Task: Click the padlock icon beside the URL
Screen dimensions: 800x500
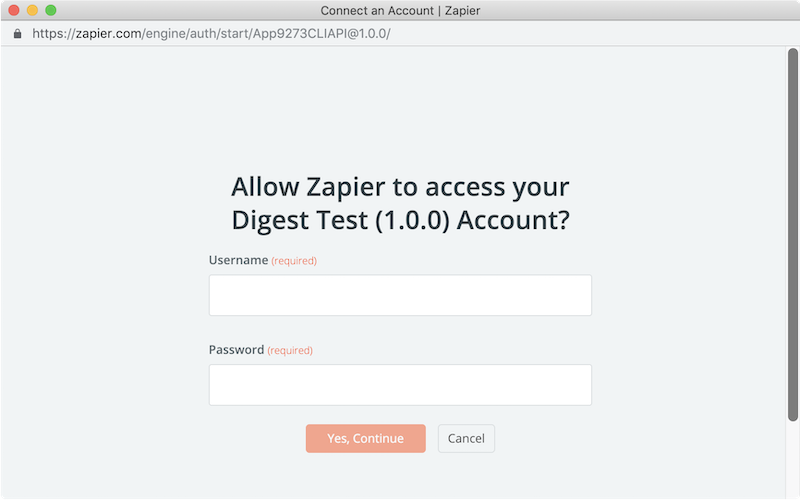Action: (x=17, y=34)
